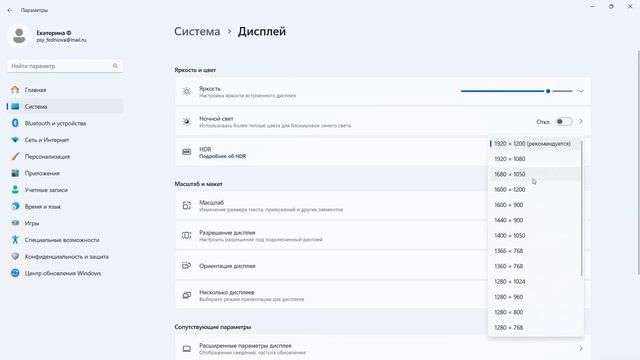640x360 pixels.
Task: Click Подробнее об HDR link
Action: (x=222, y=156)
